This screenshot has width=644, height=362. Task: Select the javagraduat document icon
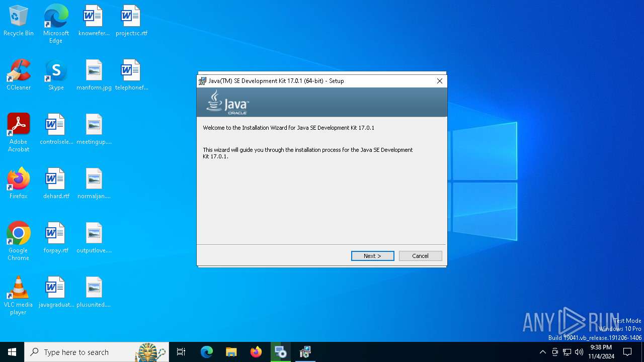point(56,293)
